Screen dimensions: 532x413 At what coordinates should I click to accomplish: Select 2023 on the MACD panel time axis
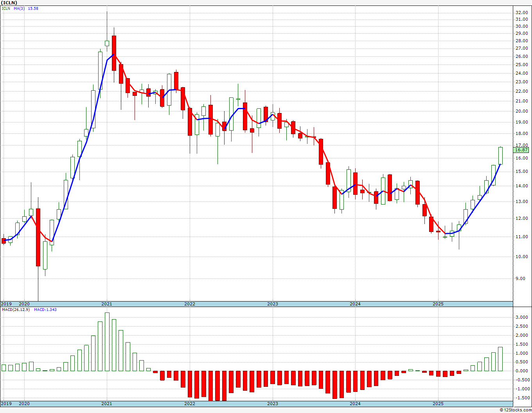click(x=273, y=404)
